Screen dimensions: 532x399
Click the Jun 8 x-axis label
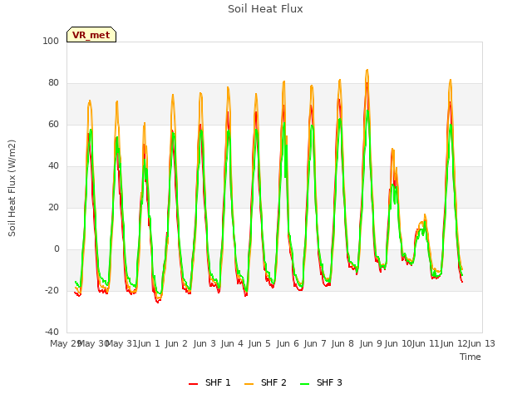tap(342, 343)
